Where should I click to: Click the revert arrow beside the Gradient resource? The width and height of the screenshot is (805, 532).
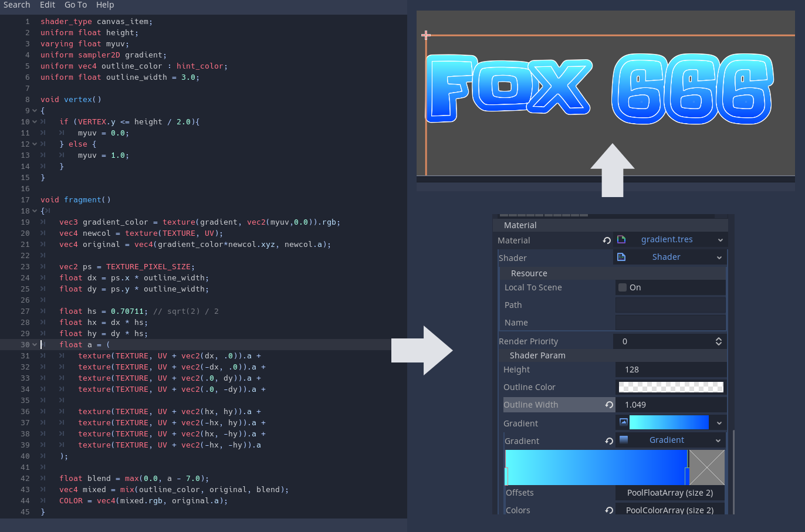(609, 440)
